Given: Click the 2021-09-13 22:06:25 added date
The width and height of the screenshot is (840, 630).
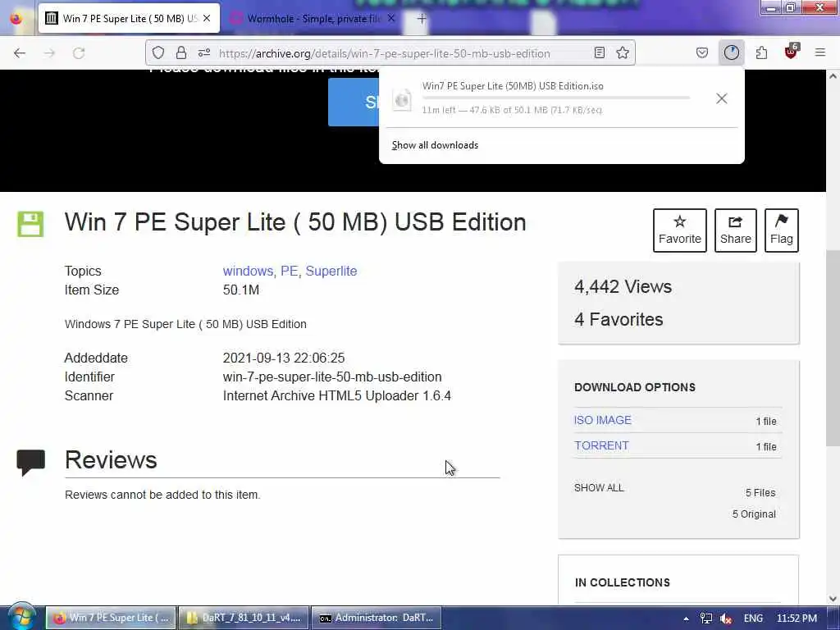Looking at the screenshot, I should click(x=283, y=358).
